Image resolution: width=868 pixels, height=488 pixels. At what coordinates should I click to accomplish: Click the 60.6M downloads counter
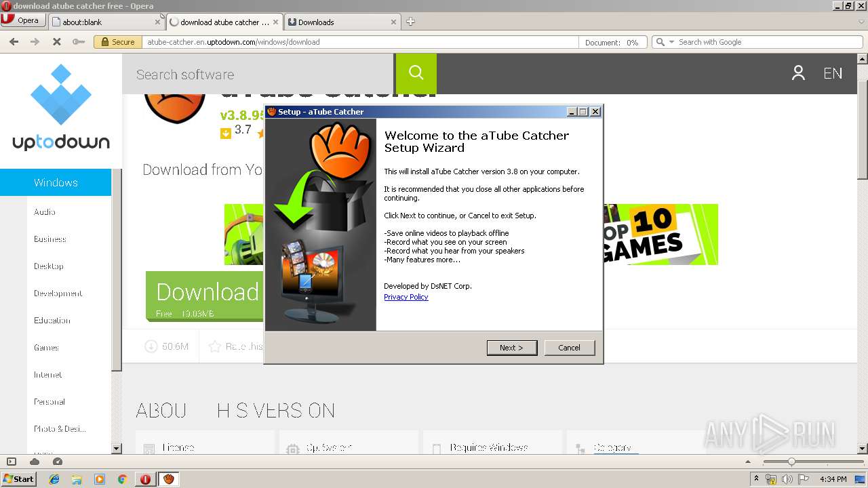167,346
